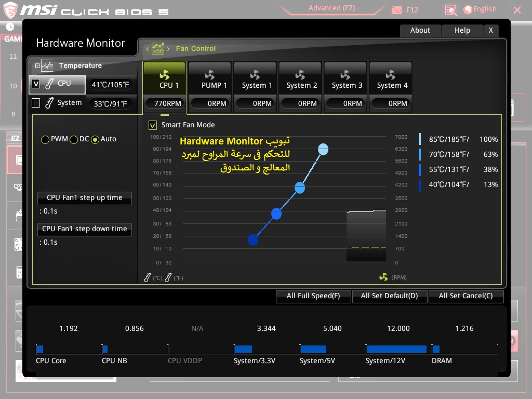Open CPU Fan1 step up time setting
Screen dimensions: 532x399
(85, 198)
